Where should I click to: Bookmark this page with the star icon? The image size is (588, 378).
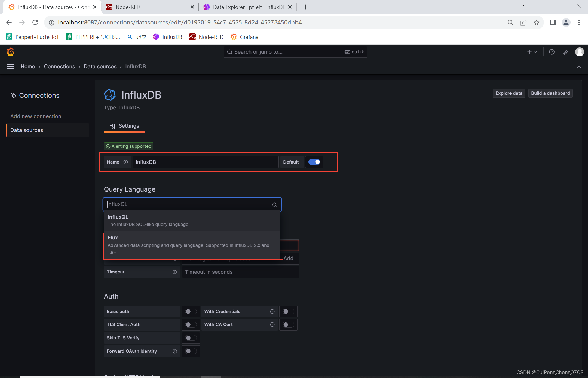[x=537, y=23]
